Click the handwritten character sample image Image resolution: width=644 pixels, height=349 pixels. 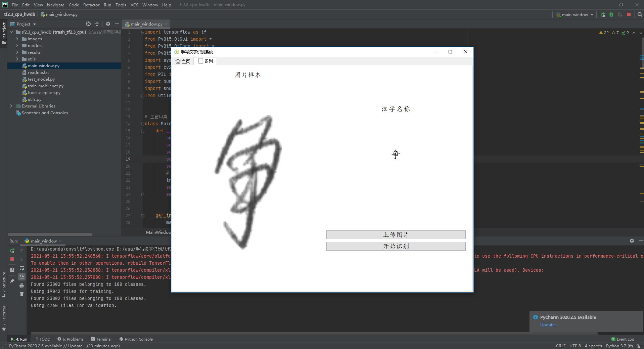tap(248, 182)
